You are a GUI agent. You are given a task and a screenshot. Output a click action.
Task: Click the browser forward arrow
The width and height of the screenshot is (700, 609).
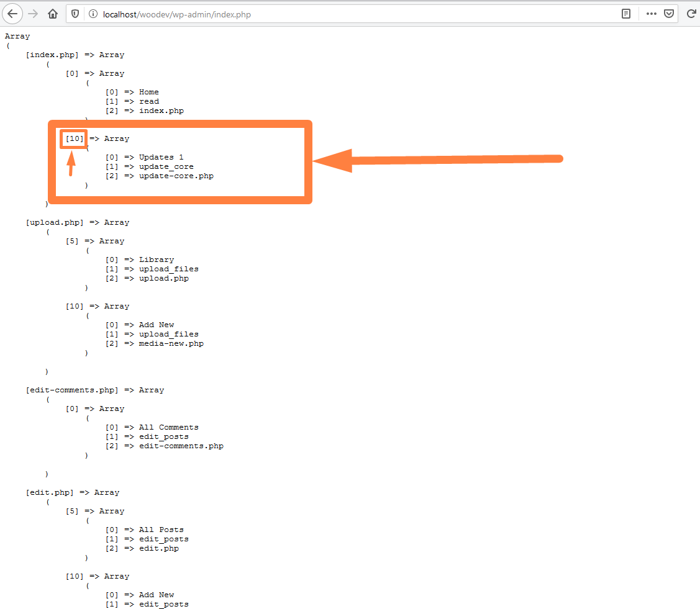pos(33,14)
